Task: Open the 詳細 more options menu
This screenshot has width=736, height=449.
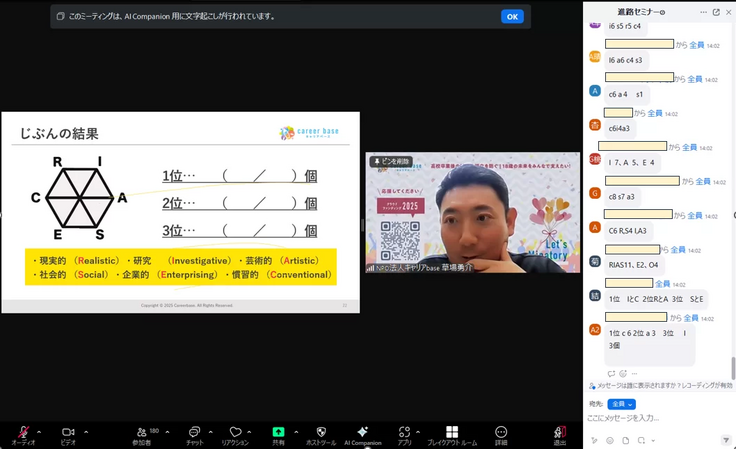Action: [501, 432]
